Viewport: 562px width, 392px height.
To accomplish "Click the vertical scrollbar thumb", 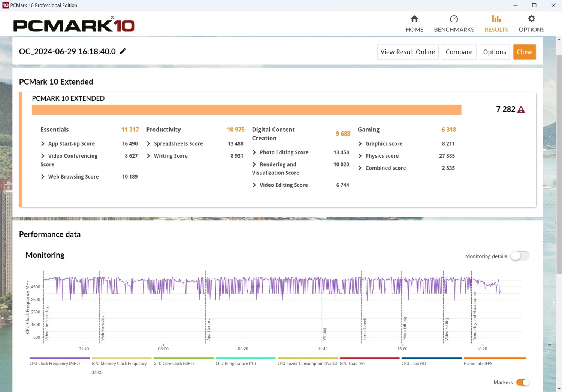I will tap(559, 165).
